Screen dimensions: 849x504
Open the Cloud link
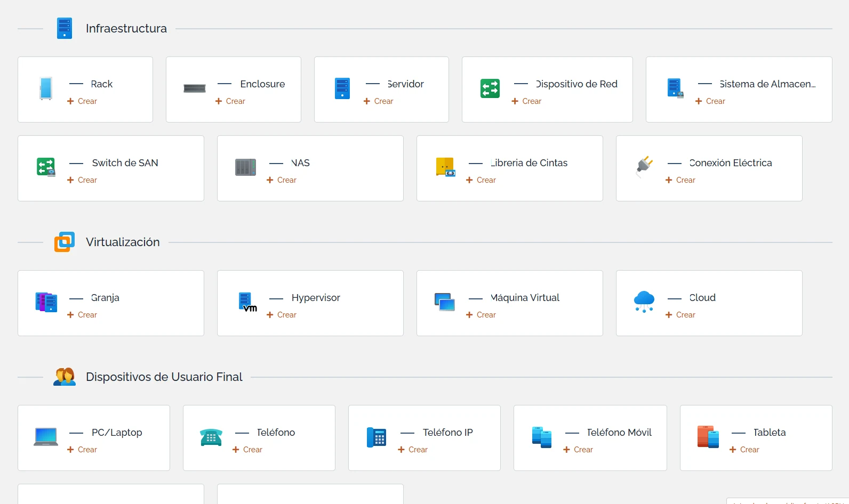click(x=702, y=297)
